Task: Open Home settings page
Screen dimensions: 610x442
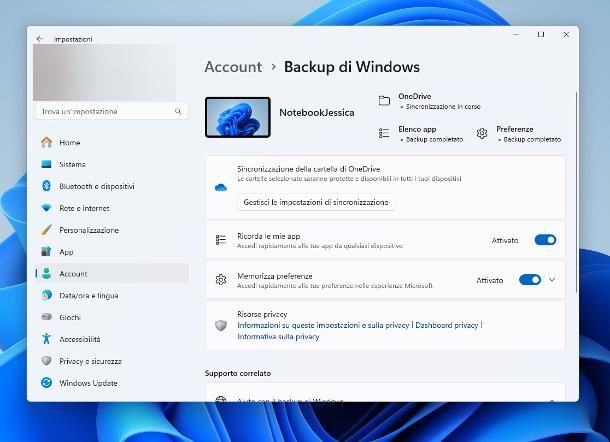Action: pyautogui.click(x=112, y=142)
